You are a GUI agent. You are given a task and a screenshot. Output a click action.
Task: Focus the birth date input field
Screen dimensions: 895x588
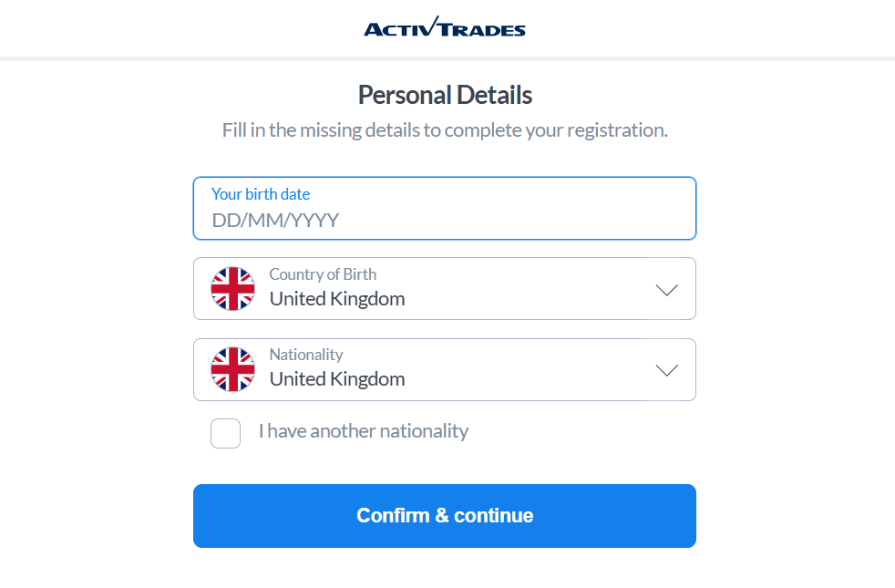point(445,209)
